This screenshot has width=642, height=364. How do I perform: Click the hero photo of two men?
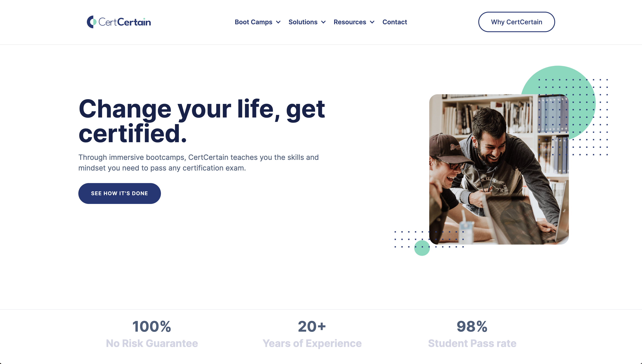499,169
